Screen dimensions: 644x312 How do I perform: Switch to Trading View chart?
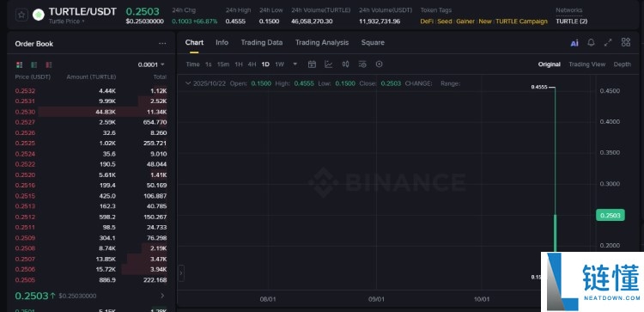(x=587, y=64)
